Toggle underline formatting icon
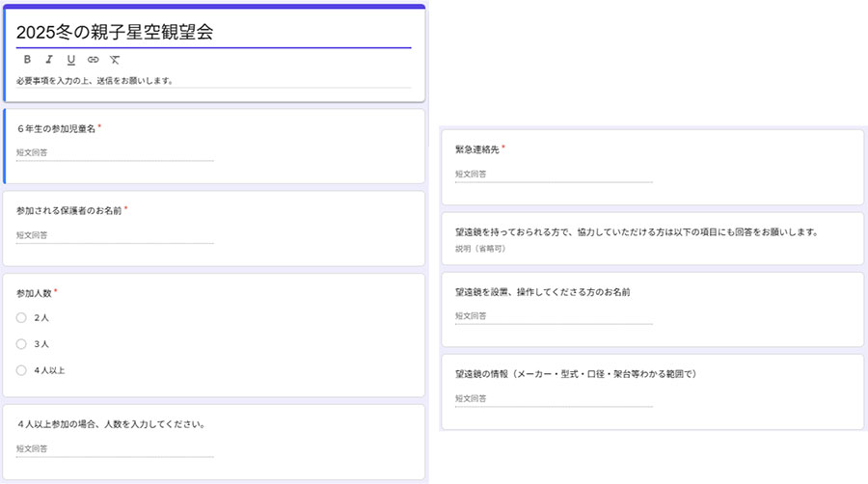The height and width of the screenshot is (484, 868). 70,60
